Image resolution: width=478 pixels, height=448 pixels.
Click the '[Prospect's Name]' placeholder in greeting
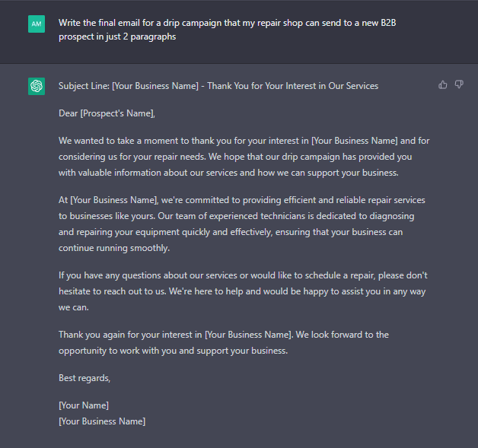click(118, 113)
